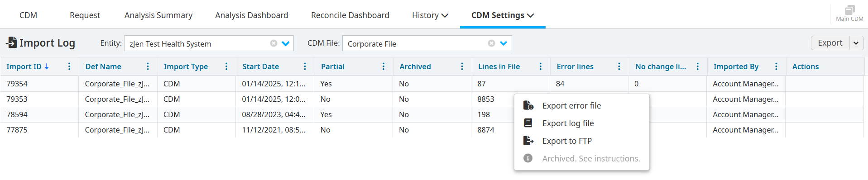Open Def Name column options menu
Screen dimensions: 868x180
(x=148, y=66)
